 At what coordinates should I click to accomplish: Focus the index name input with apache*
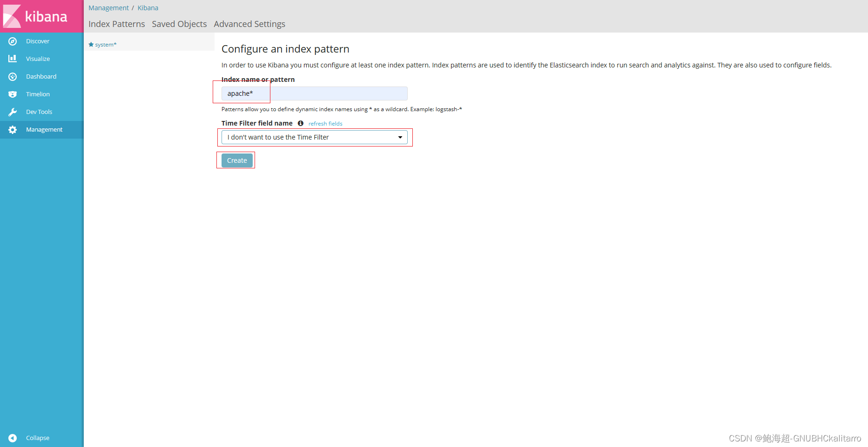click(x=314, y=93)
